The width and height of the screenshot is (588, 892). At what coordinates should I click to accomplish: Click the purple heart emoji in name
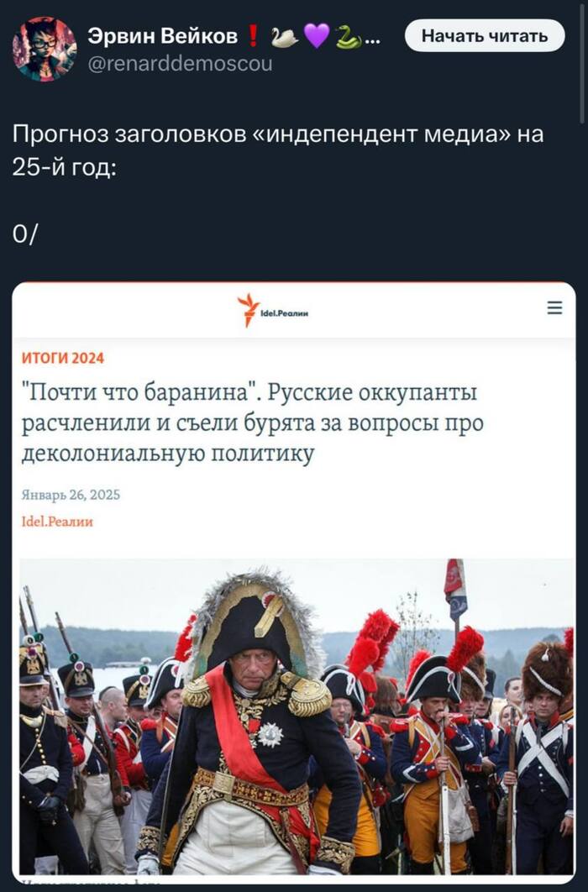point(317,37)
